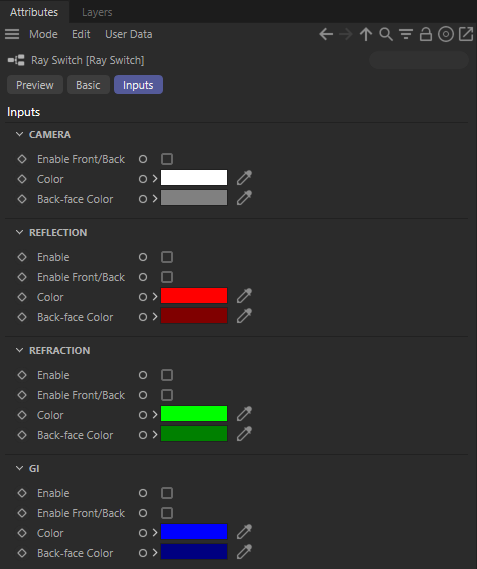Open attributes in new window icon
The image size is (477, 569).
(466, 34)
